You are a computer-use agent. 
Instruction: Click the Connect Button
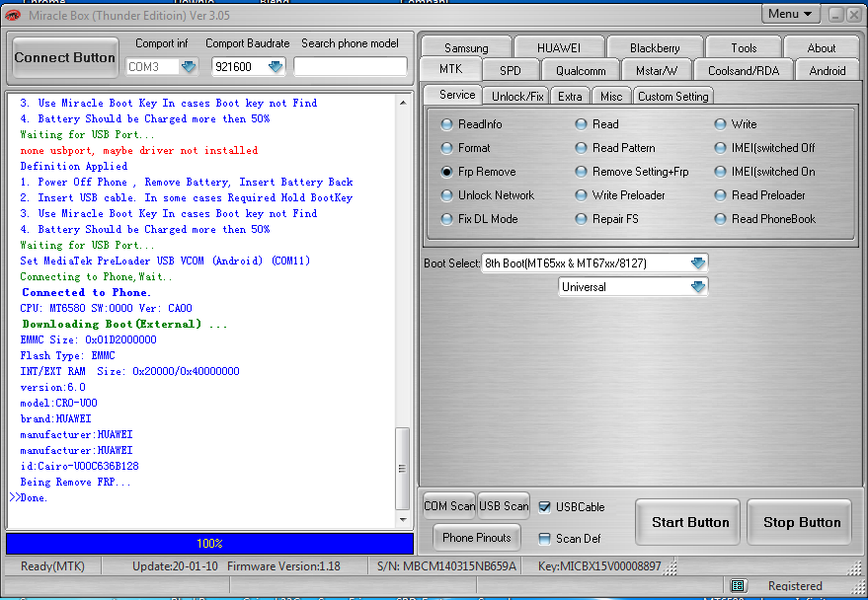(65, 57)
